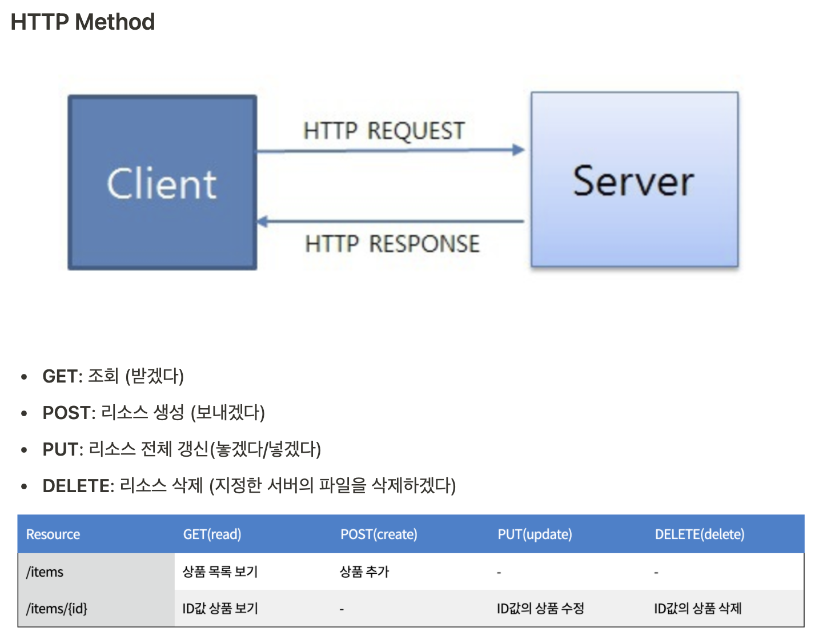Click the HTTP REQUEST label

tap(384, 131)
